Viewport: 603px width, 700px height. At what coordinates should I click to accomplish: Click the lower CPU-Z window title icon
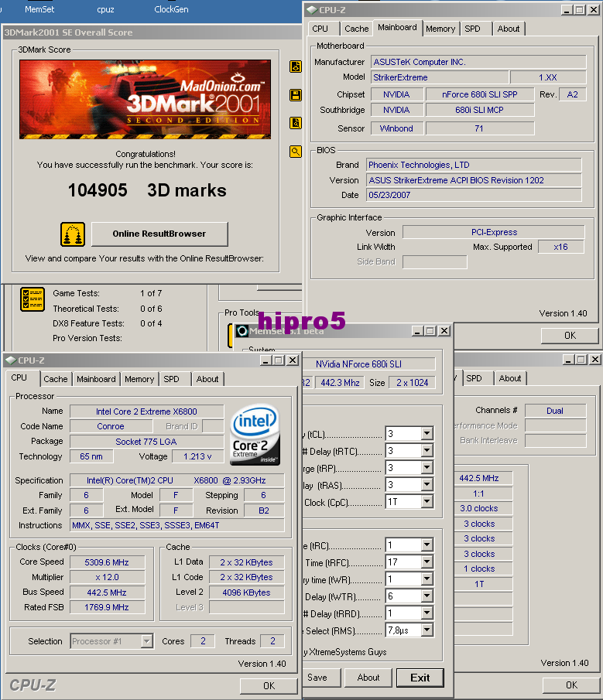(11, 360)
